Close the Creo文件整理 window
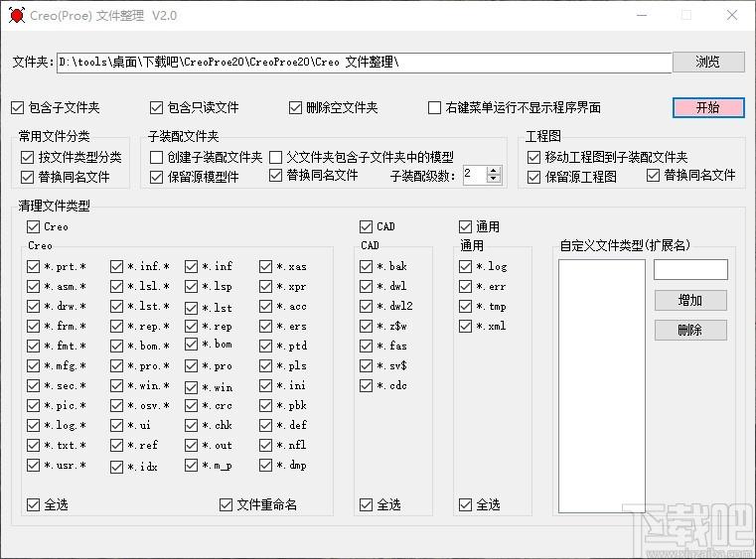The image size is (756, 559). [x=732, y=16]
